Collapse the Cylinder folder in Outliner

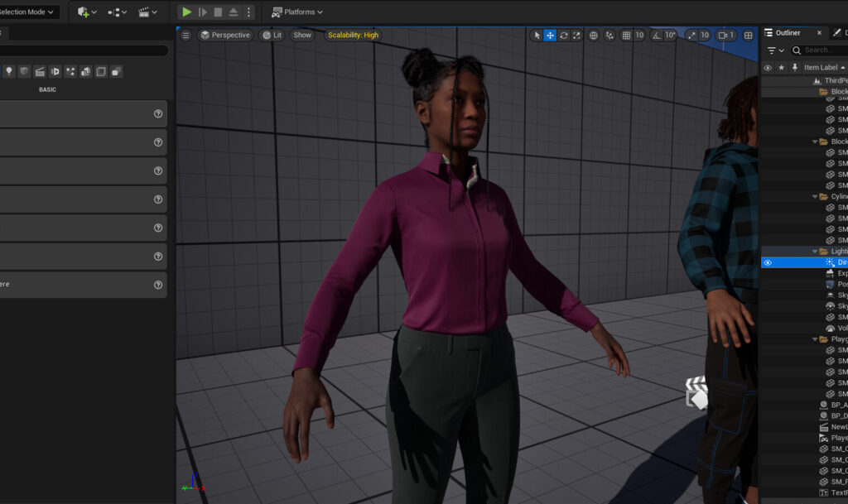815,196
